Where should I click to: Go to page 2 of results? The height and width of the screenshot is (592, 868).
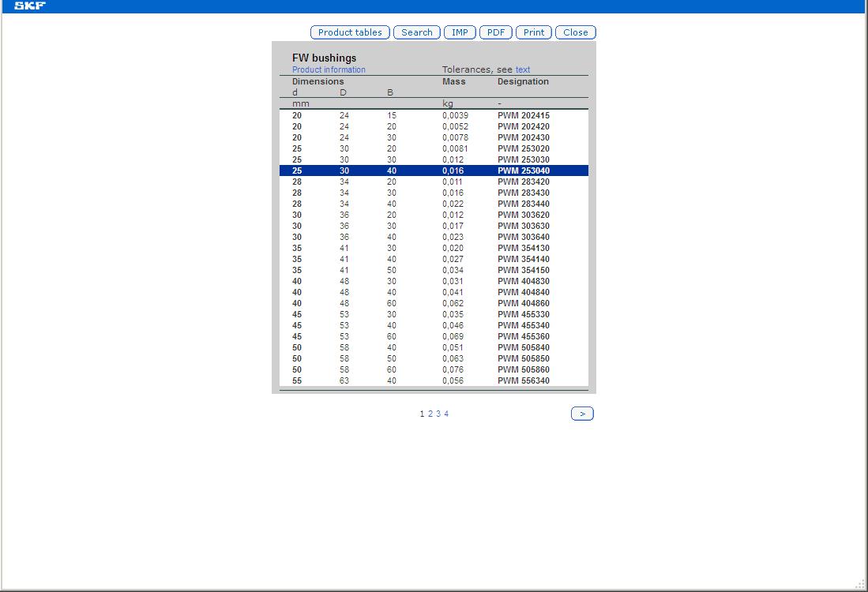coord(430,414)
